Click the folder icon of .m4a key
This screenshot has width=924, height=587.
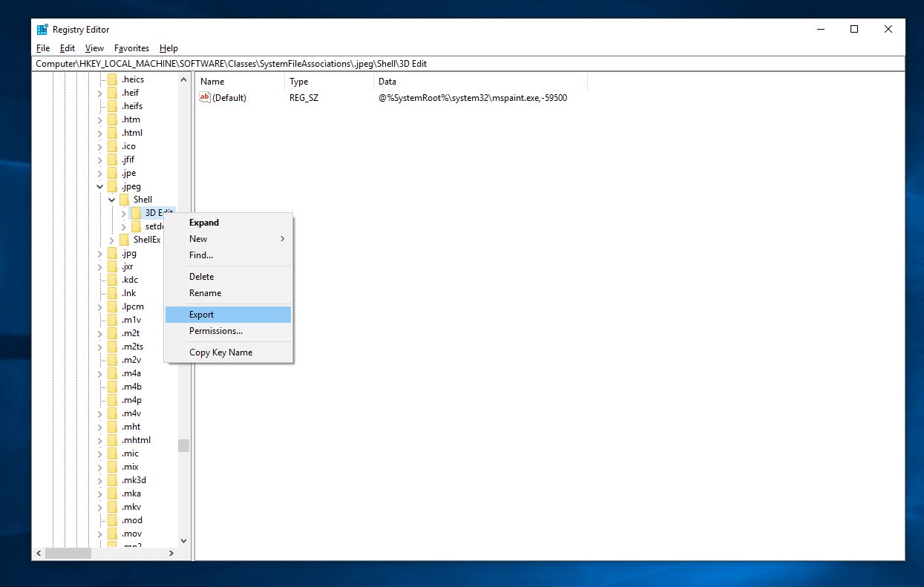pos(112,373)
